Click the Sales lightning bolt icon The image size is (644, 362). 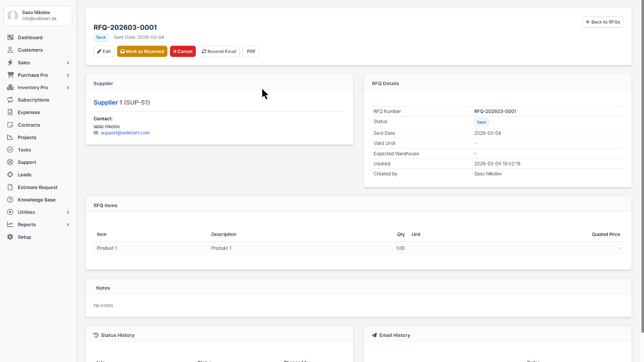10,63
